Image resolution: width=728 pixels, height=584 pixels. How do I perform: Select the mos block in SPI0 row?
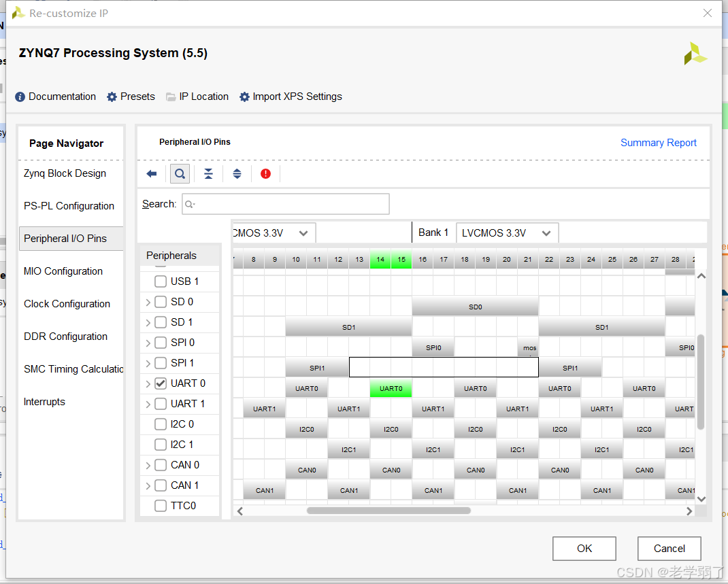(529, 347)
